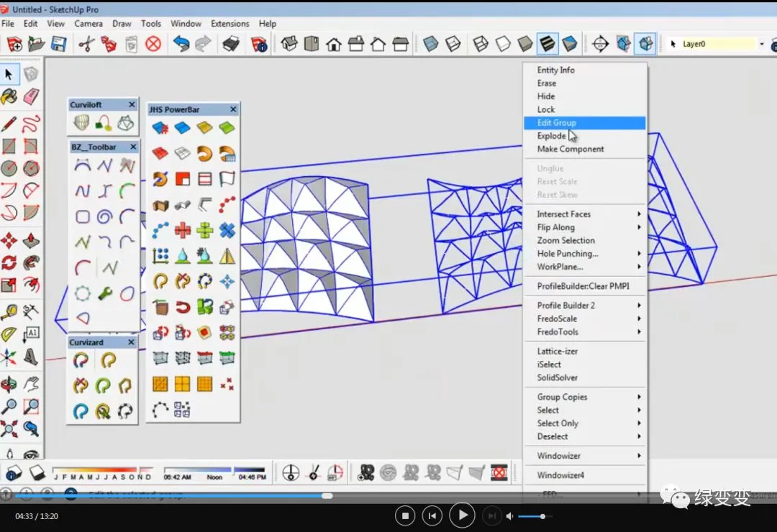Expand the Flip Along submenu
The width and height of the screenshot is (777, 532).
pos(585,227)
